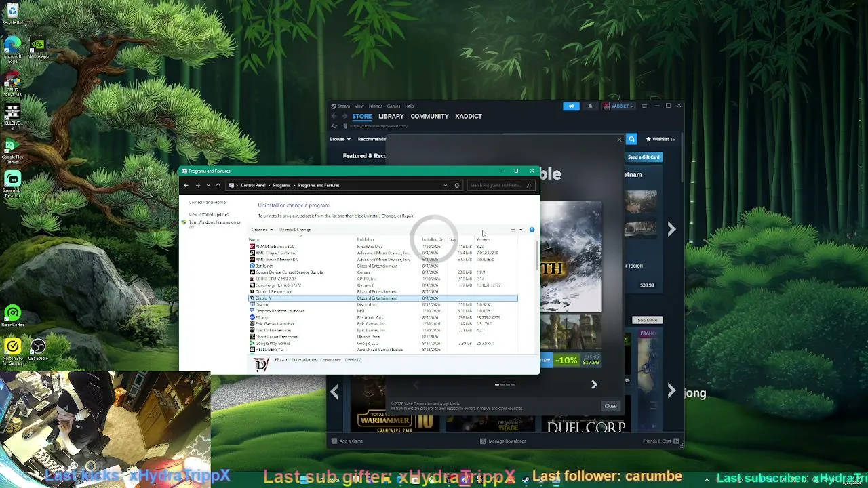The height and width of the screenshot is (488, 868).
Task: Click View installed updates link
Action: coord(209,214)
